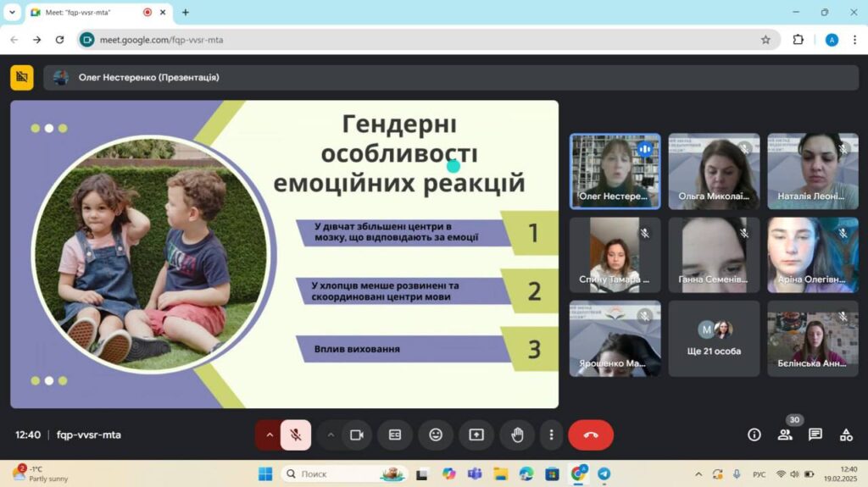Viewport: 868px width, 487px height.
Task: Toggle the camera on or off
Action: click(357, 434)
